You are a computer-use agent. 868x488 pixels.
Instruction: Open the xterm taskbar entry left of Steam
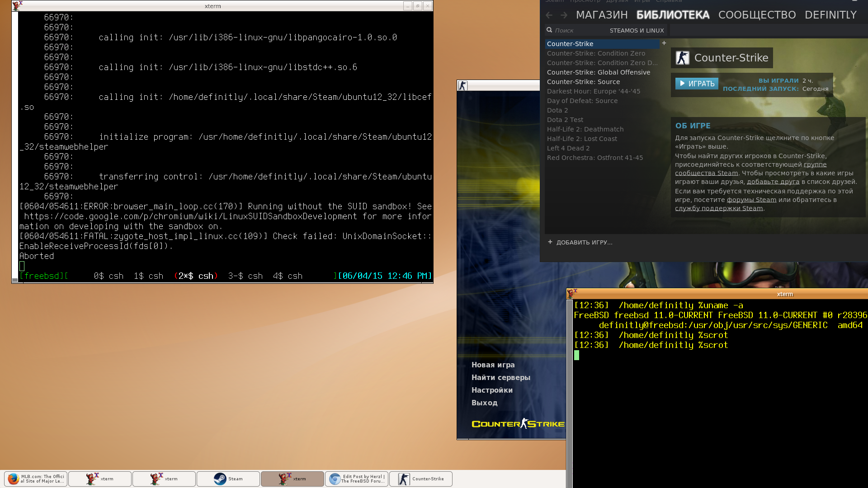pos(164,479)
